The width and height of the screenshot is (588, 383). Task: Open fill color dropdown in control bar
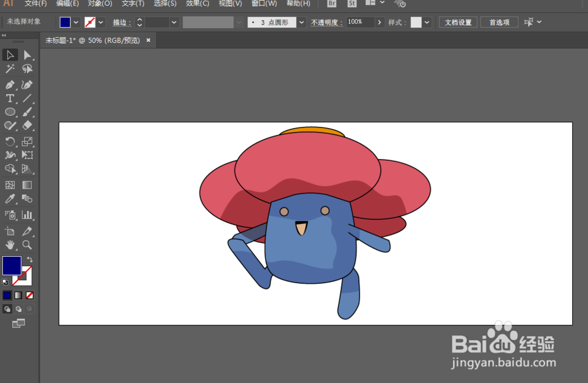pyautogui.click(x=76, y=22)
